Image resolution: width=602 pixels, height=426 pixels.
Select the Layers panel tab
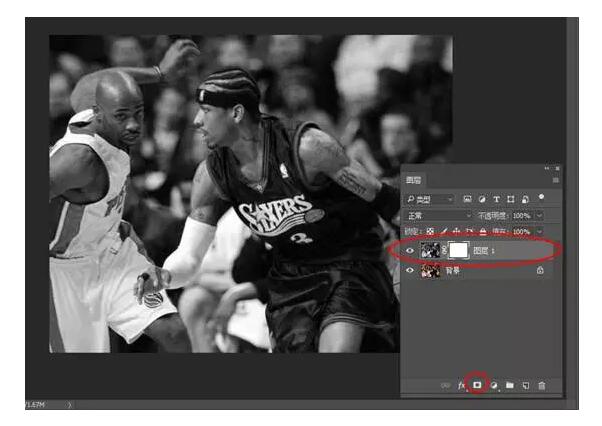coord(413,181)
